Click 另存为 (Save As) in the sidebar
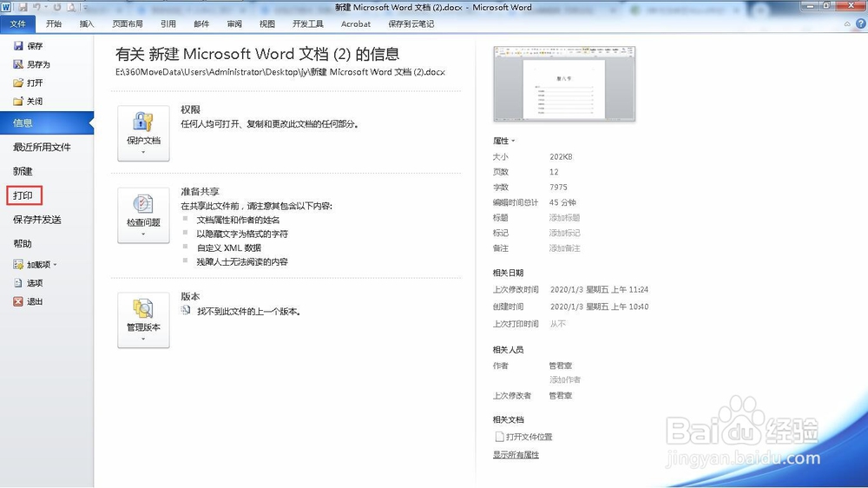The image size is (868, 488). [x=31, y=64]
